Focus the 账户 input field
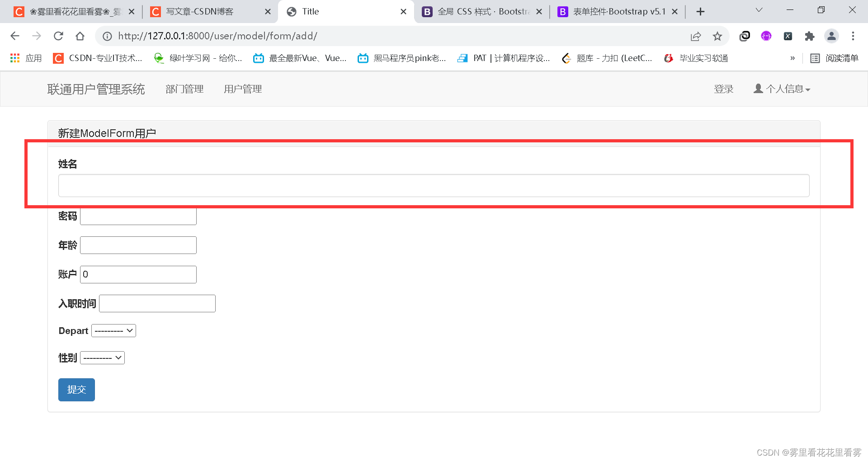868x461 pixels. point(138,274)
